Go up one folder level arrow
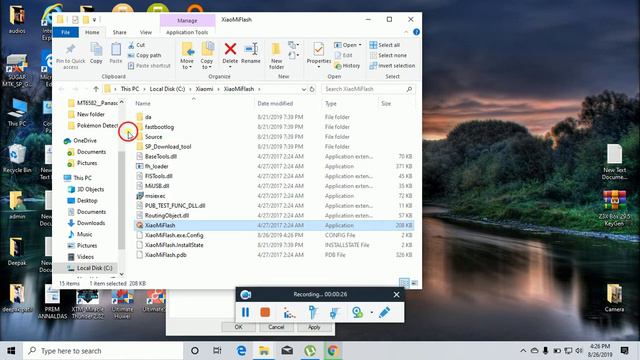640x360 pixels. point(96,89)
